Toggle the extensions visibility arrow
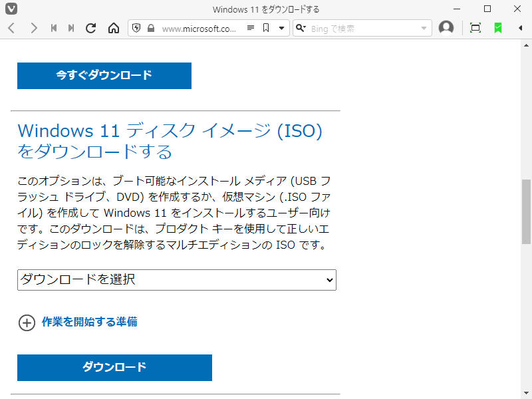 click(520, 28)
